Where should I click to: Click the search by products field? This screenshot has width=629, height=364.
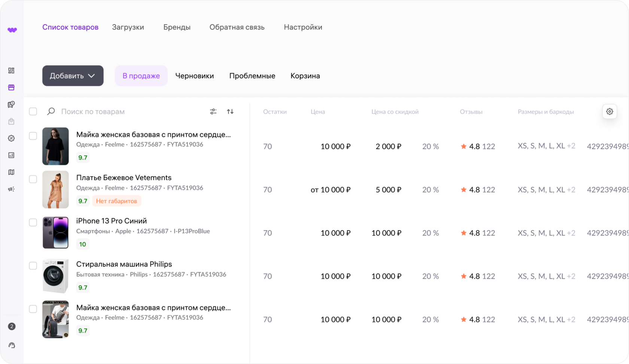[127, 111]
